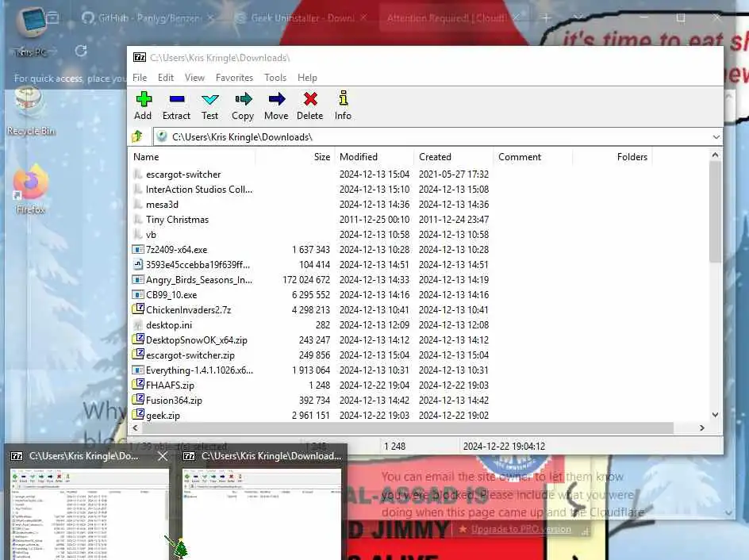This screenshot has height=560, width=749.
Task: Click vertical scrollbar down arrow
Action: pyautogui.click(x=715, y=415)
